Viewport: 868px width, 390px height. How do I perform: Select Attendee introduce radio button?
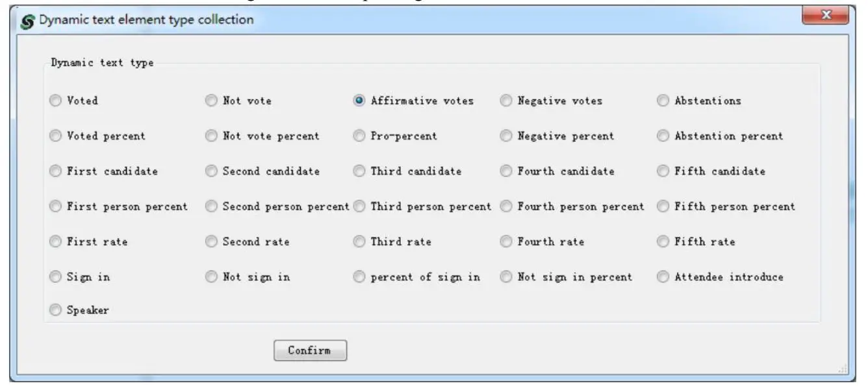[663, 277]
